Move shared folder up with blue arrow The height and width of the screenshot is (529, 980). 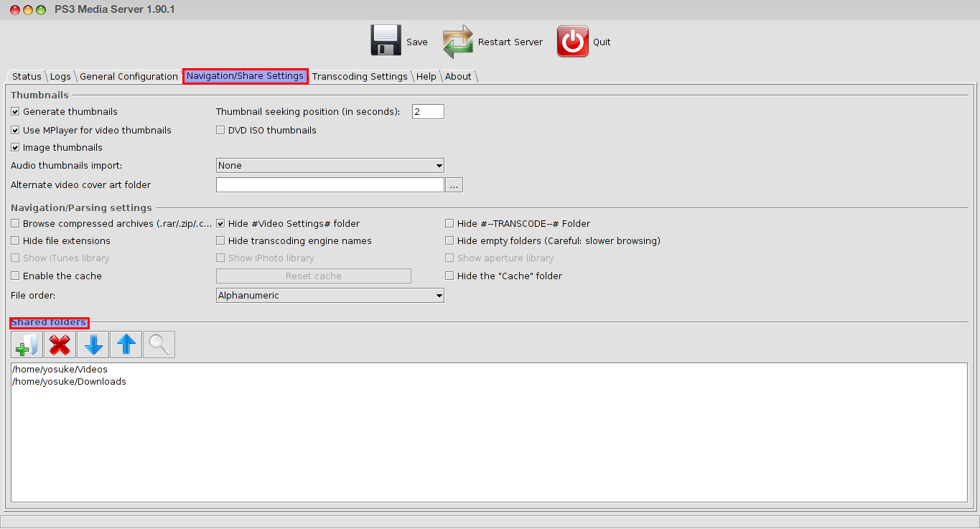pos(126,345)
